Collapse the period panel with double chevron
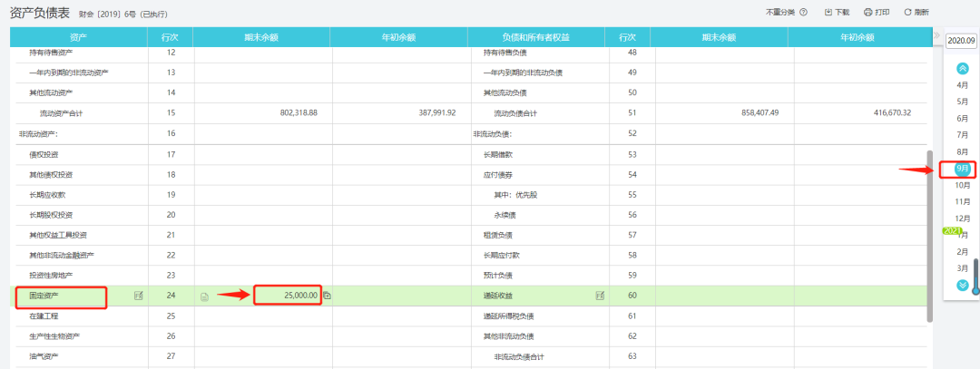The image size is (980, 369). (x=936, y=35)
